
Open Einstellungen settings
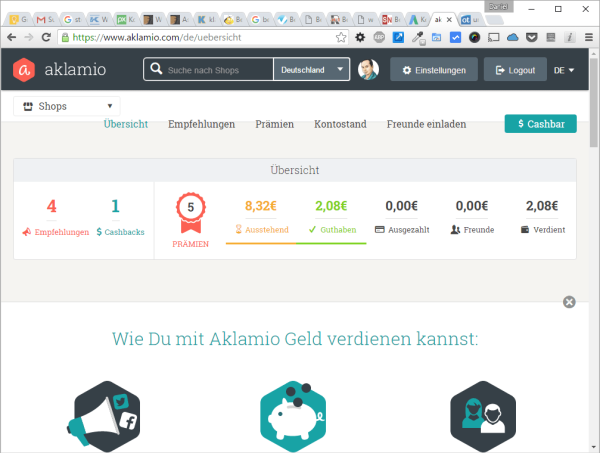coord(434,70)
